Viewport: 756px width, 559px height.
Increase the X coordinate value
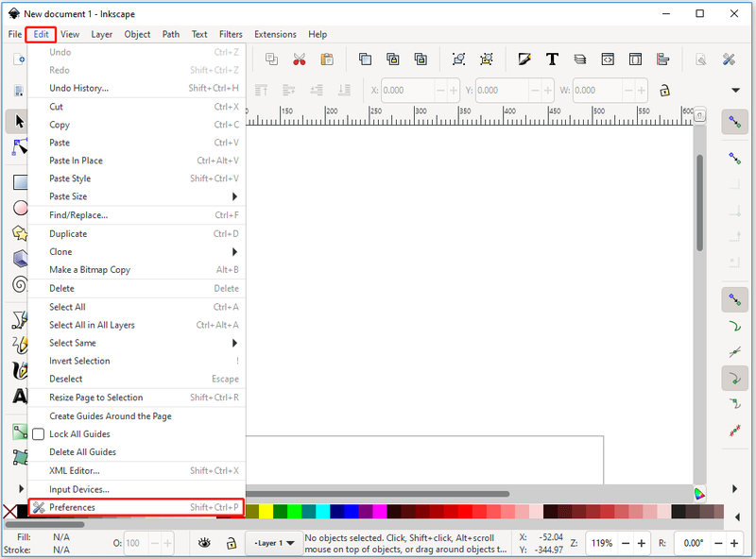(x=454, y=90)
